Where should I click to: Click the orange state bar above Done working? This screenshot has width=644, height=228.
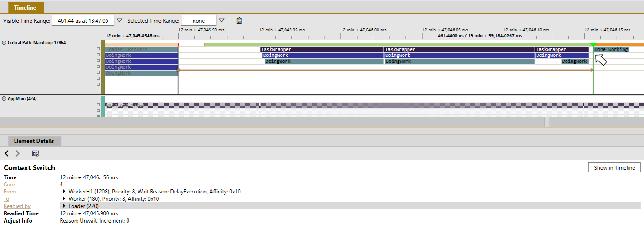click(x=620, y=45)
